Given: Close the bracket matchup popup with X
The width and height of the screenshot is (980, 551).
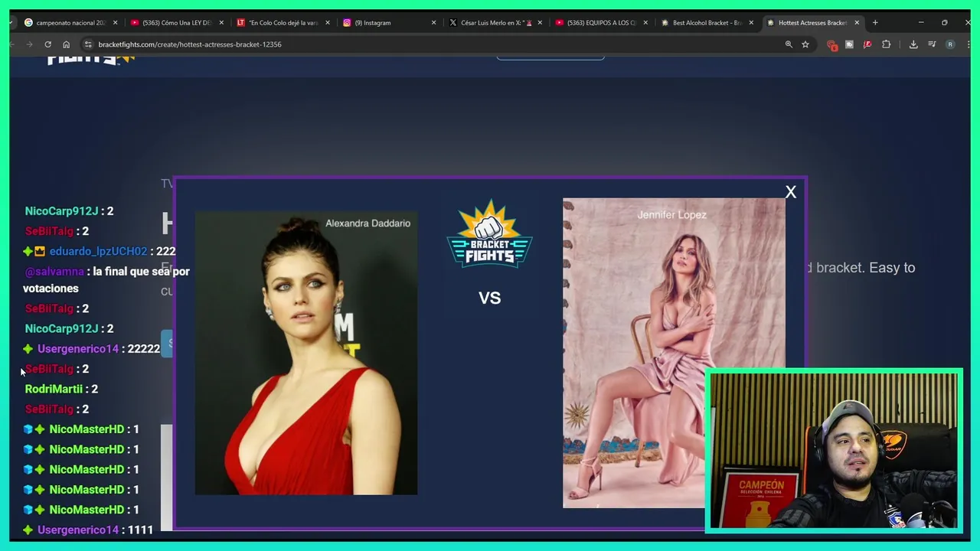Looking at the screenshot, I should [x=791, y=192].
